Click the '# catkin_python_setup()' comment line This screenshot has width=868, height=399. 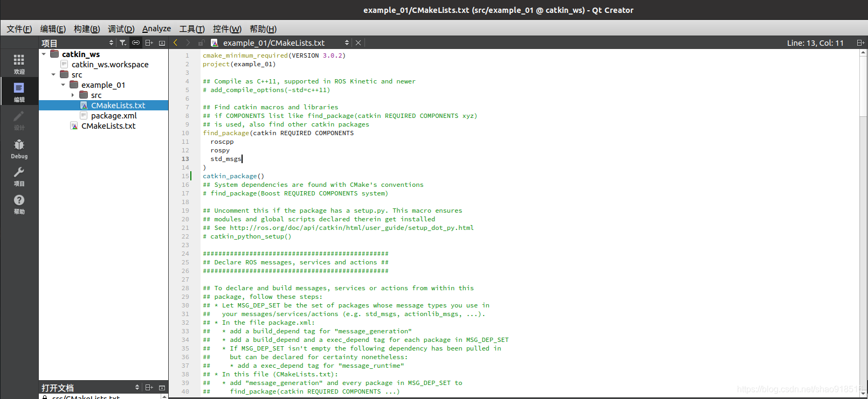247,236
